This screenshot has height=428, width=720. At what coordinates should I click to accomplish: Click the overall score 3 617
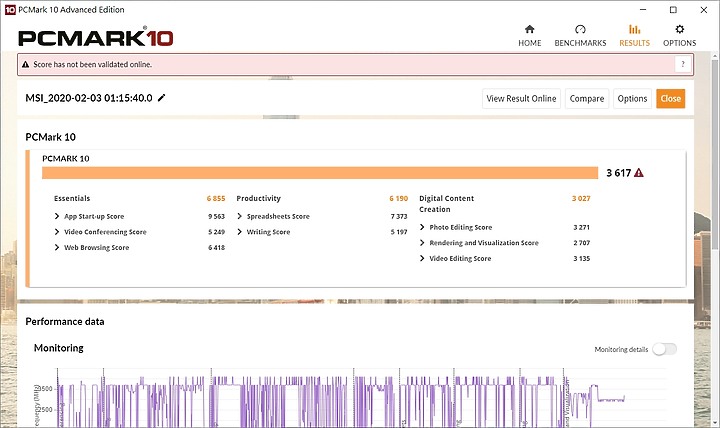click(x=619, y=173)
